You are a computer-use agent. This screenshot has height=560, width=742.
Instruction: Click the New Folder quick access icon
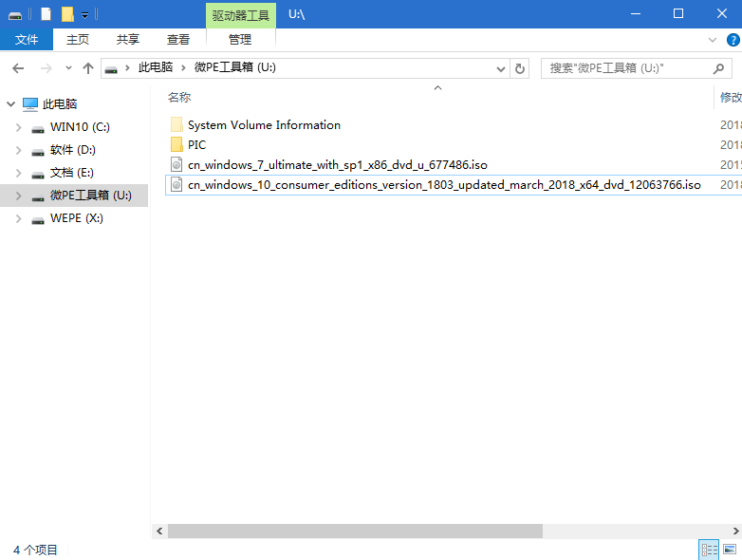(x=67, y=14)
